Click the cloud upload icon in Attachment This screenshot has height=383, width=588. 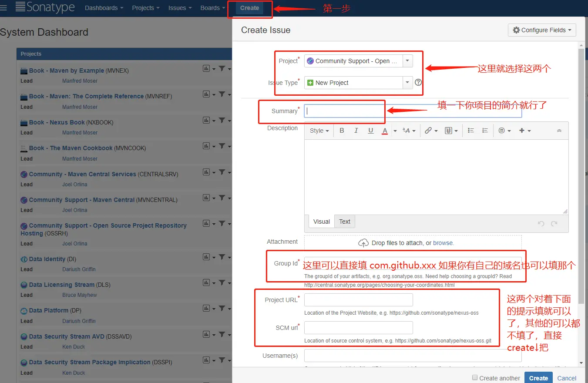pyautogui.click(x=363, y=243)
